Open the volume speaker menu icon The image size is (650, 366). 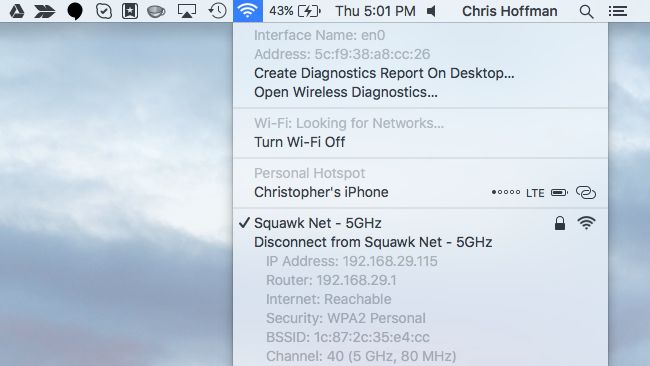point(431,11)
